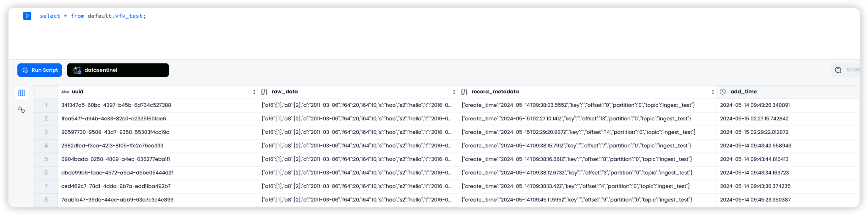
Task: Click the blue run query play icon
Action: 27,16
